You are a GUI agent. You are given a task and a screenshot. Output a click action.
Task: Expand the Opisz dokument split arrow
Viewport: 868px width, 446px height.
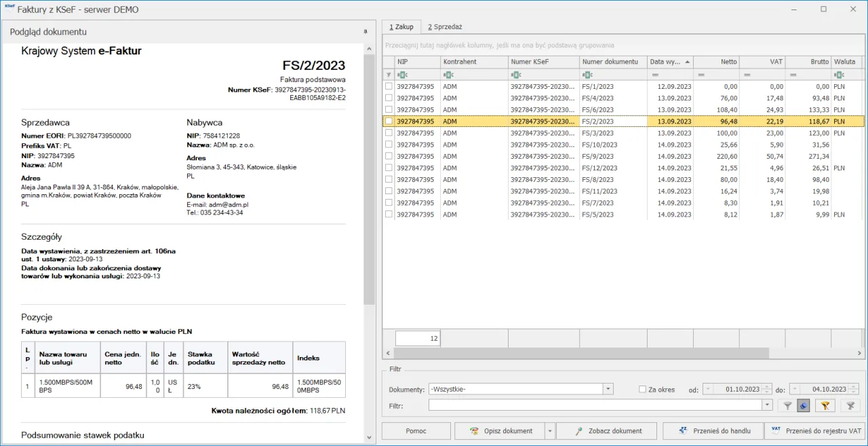pyautogui.click(x=550, y=431)
